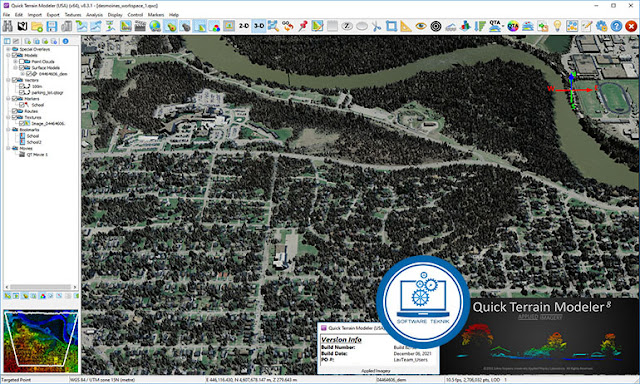The width and height of the screenshot is (640, 384).
Task: Toggle the Vectors folder checkbox
Action: pos(15,80)
